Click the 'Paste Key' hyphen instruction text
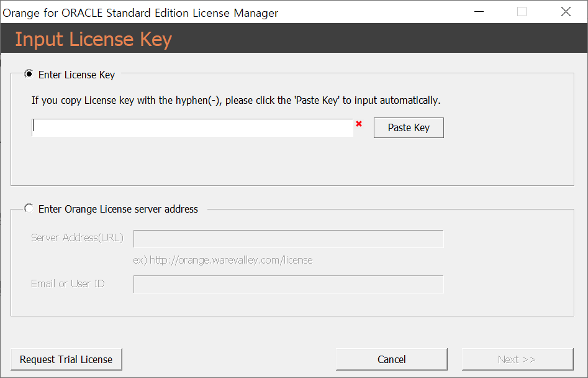Viewport: 588px width, 378px height. click(x=236, y=100)
